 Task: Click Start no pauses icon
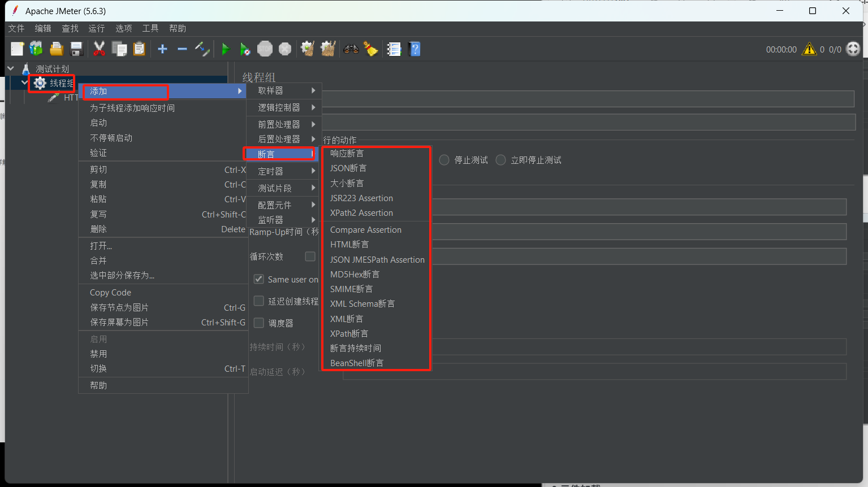pyautogui.click(x=245, y=49)
